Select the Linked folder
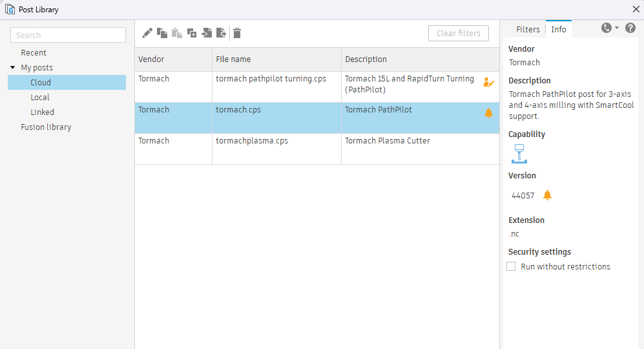Screen dimensions: 644x349 tap(42, 112)
